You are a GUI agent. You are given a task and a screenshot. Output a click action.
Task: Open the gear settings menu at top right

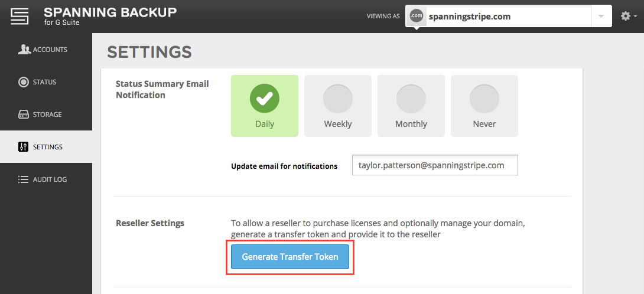tap(626, 16)
